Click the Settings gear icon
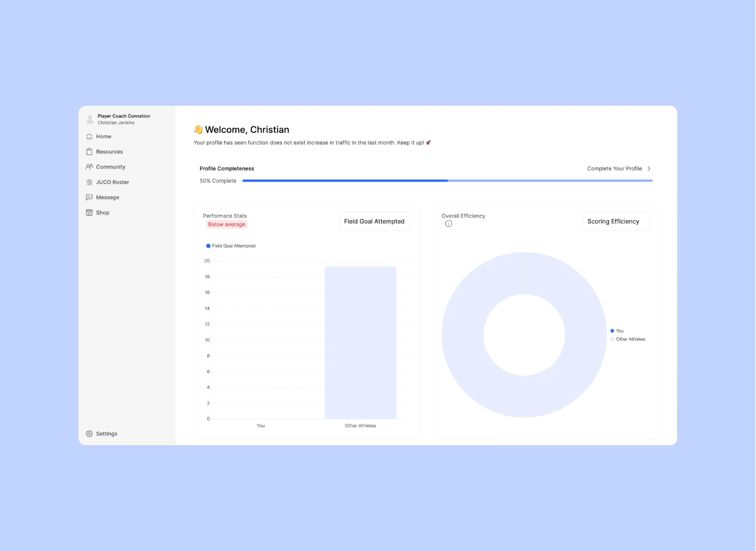The image size is (756, 551). click(x=89, y=433)
